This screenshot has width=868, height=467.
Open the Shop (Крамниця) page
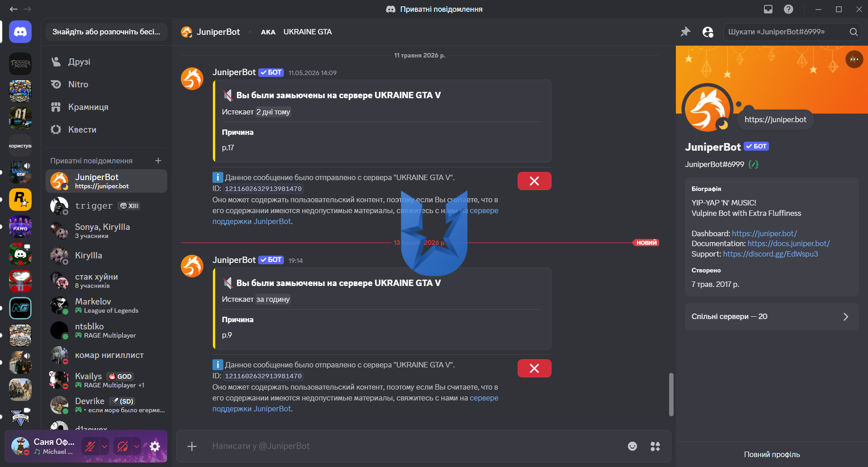pyautogui.click(x=106, y=107)
